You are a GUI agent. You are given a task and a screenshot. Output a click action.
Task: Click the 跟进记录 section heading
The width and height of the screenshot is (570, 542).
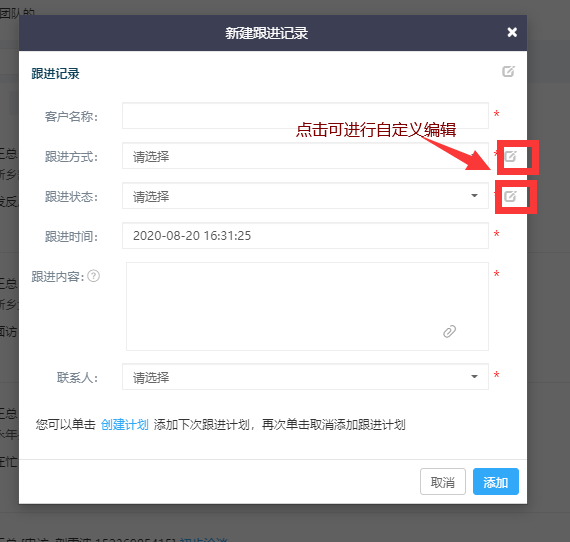[55, 73]
